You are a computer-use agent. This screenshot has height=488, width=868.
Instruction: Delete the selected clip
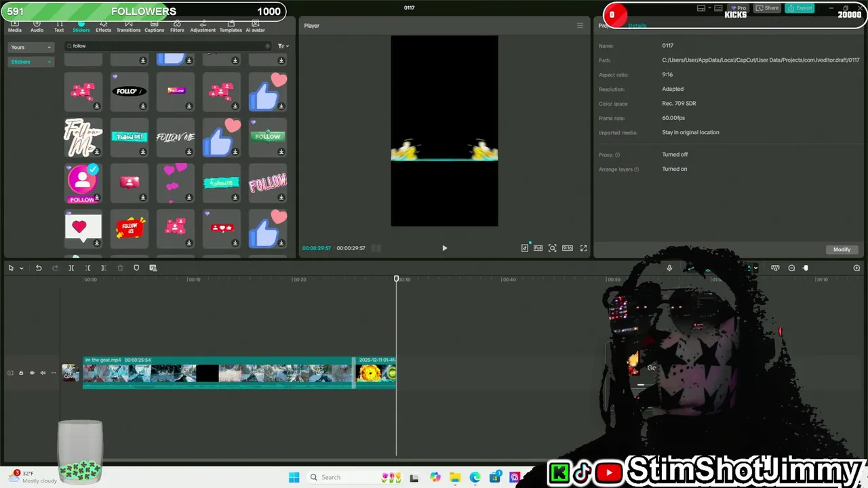120,268
